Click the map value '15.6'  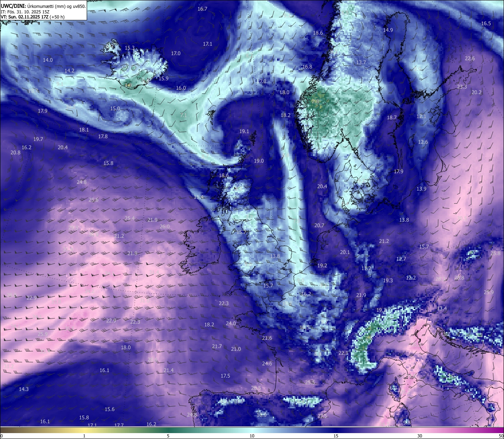[109, 409]
